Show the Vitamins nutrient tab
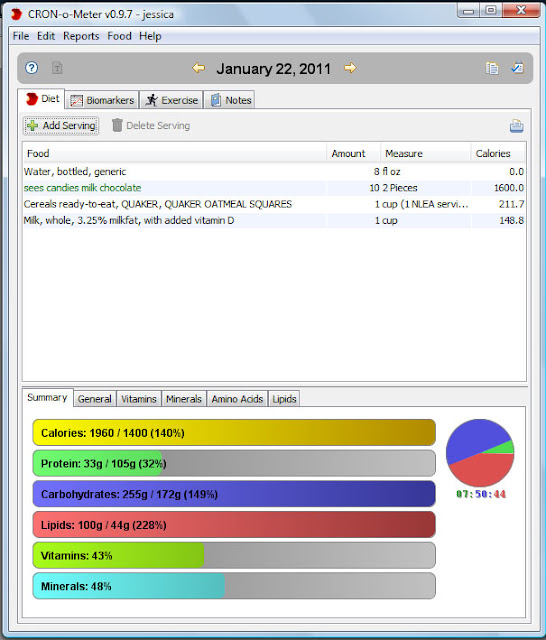This screenshot has height=640, width=546. 139,399
